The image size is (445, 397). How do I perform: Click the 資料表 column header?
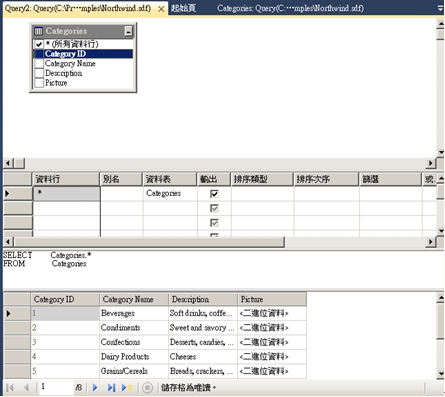tap(170, 179)
